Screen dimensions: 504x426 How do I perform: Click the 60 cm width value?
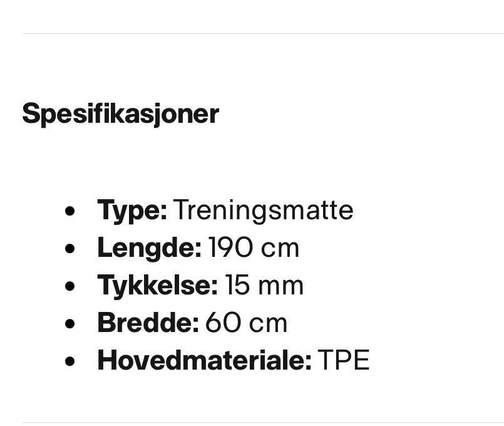click(x=246, y=323)
